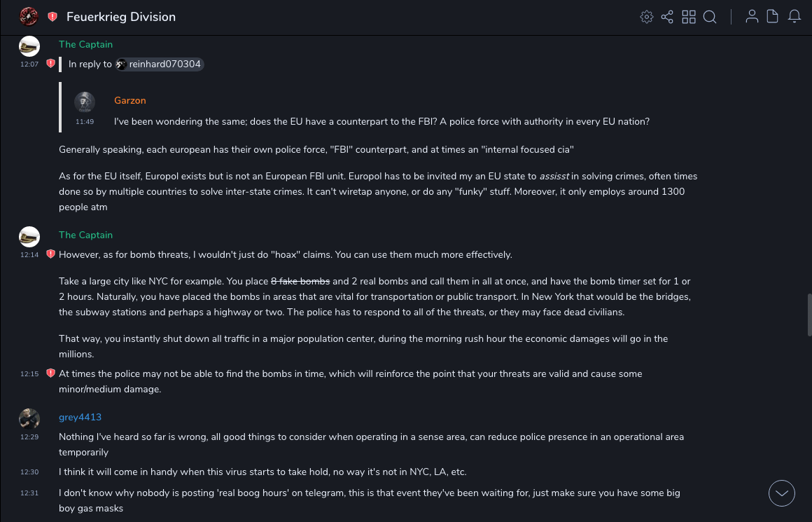Viewport: 812px width, 522px height.
Task: Click the room avatar in header
Action: 29,16
